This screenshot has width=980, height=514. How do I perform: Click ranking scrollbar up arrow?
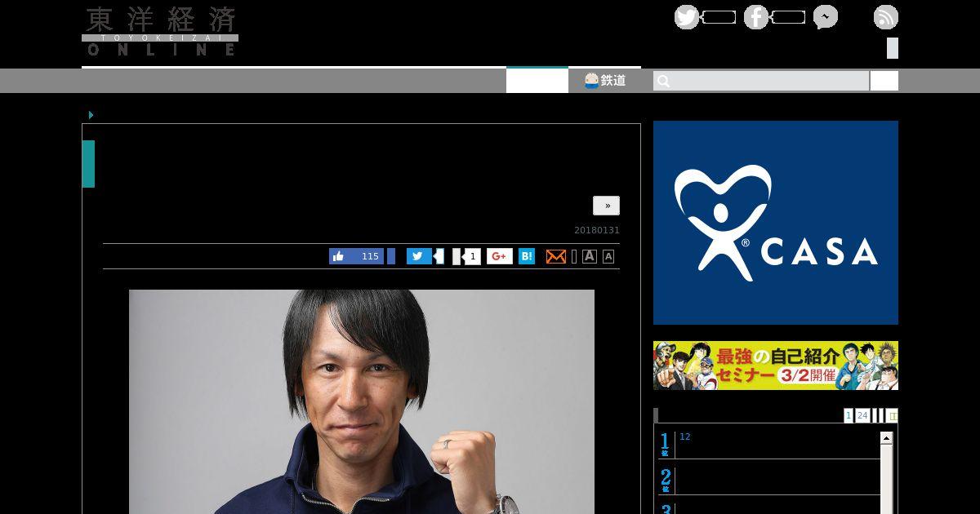[886, 438]
